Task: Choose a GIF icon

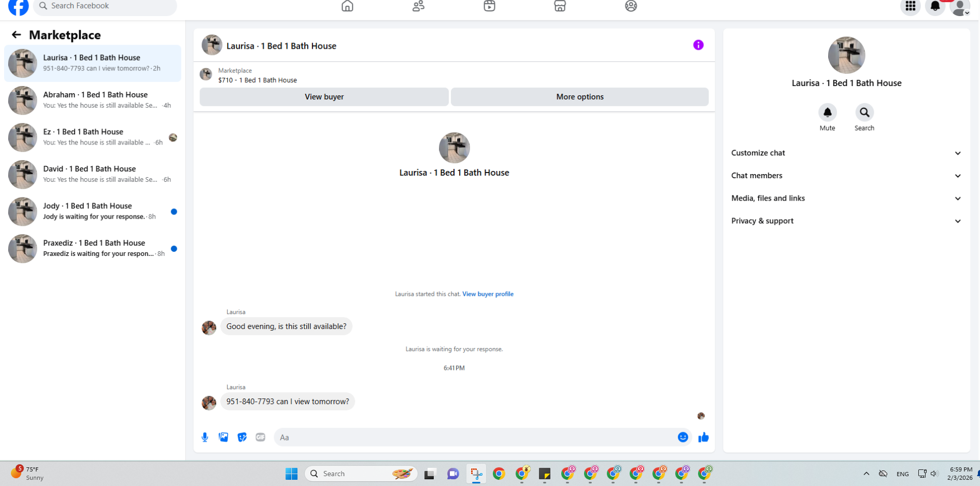Action: pyautogui.click(x=260, y=437)
